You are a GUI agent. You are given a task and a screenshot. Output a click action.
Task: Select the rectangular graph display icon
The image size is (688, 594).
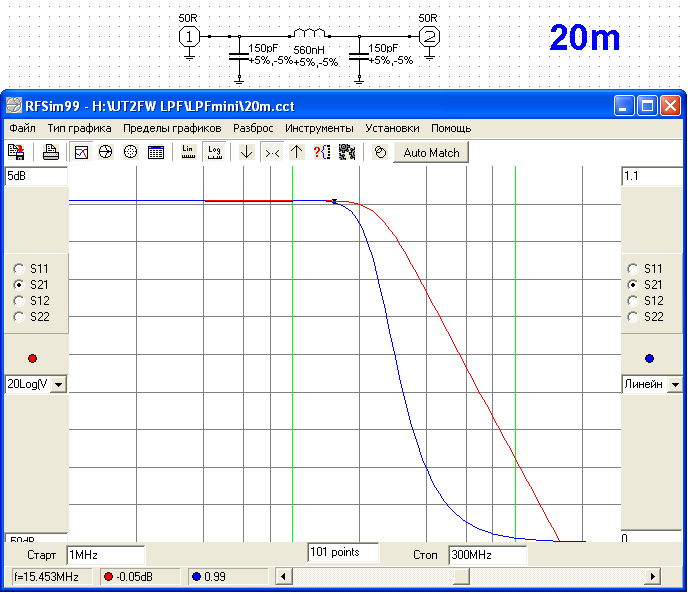(82, 152)
